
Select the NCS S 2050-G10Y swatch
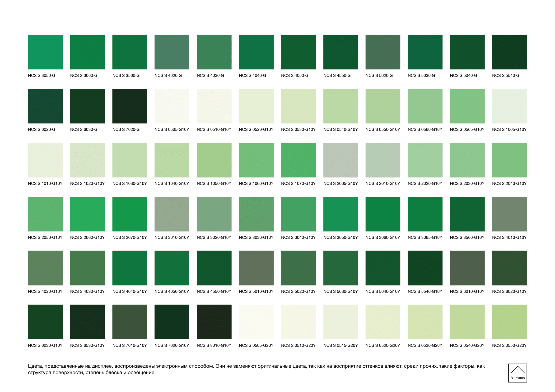(x=46, y=214)
